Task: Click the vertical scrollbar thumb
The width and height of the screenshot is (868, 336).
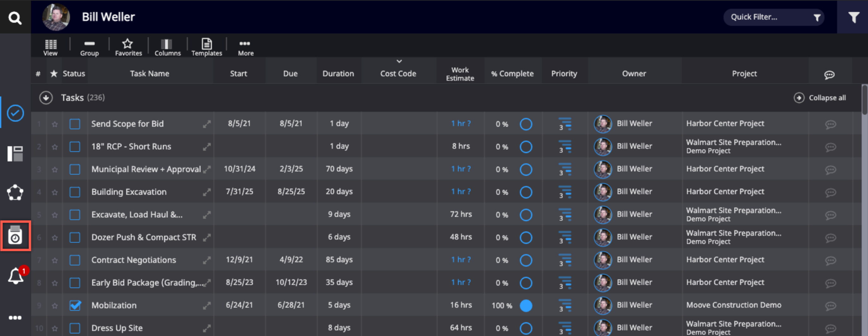Action: tap(864, 100)
